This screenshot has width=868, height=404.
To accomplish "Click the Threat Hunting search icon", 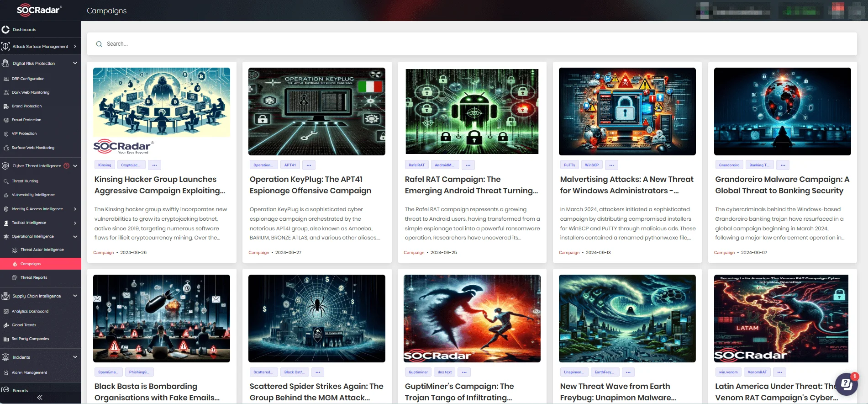I will click(6, 181).
